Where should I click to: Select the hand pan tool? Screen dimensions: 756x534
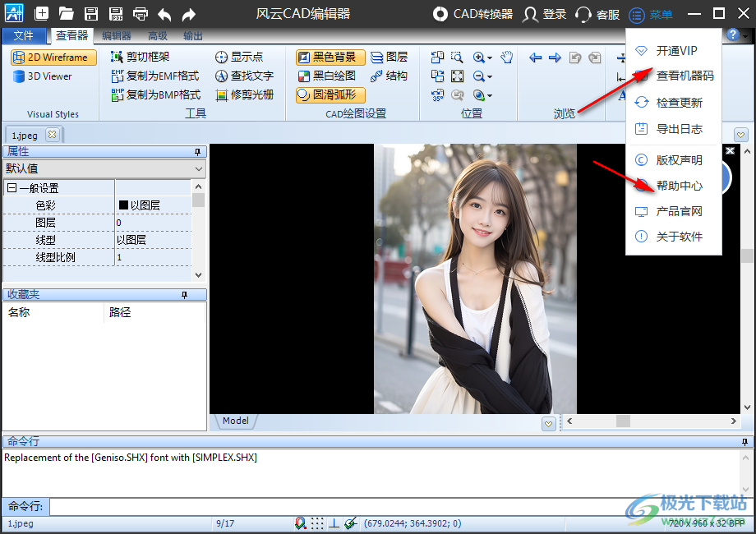(x=507, y=58)
